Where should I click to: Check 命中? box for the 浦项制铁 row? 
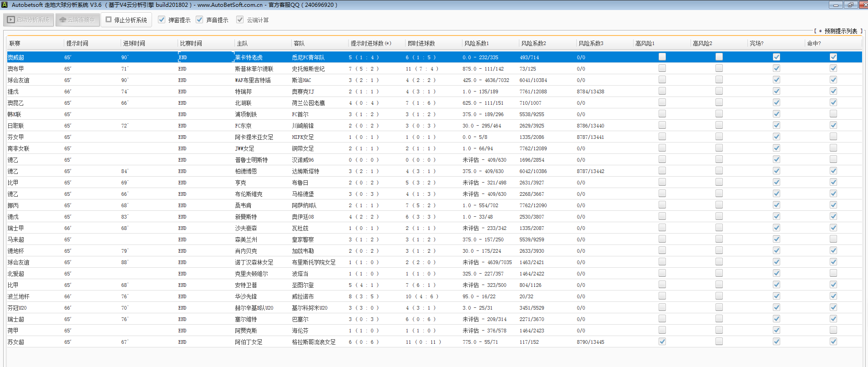pyautogui.click(x=833, y=114)
